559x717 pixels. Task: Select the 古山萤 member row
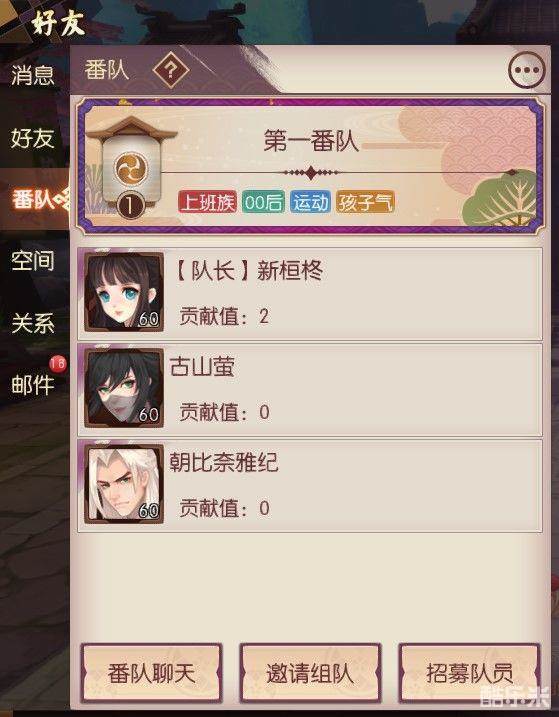[x=310, y=389]
